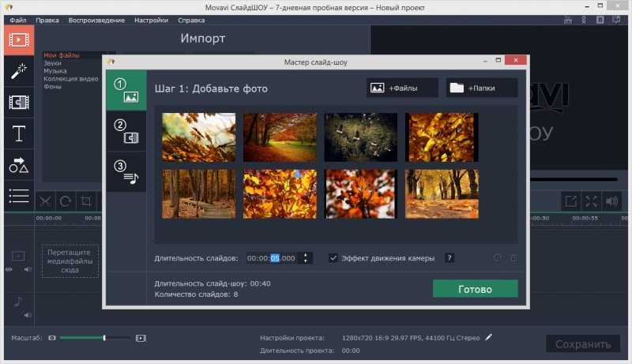Close the Мастер слайд-шоу dialog
Screen dimensions: 632x364
[516, 60]
